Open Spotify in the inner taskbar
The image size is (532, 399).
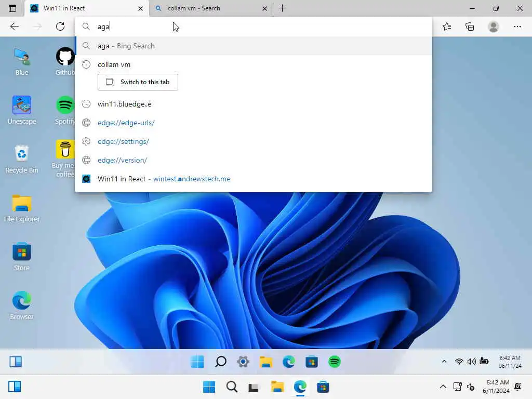pos(334,362)
